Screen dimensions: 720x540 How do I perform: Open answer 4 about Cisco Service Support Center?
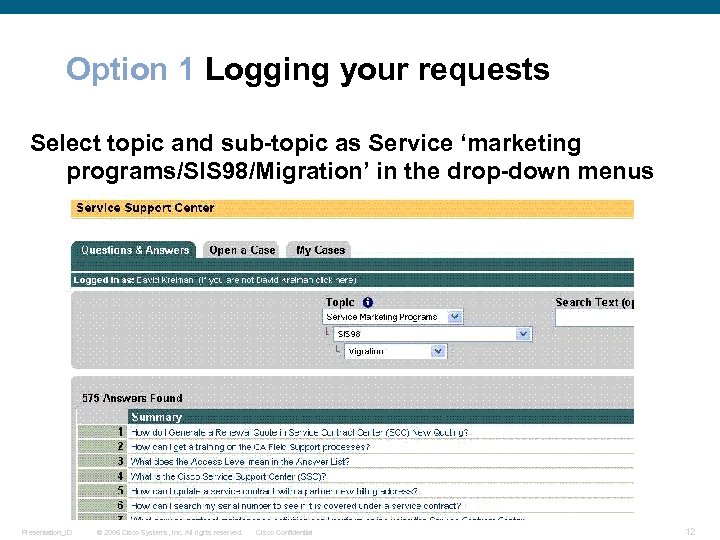[229, 477]
